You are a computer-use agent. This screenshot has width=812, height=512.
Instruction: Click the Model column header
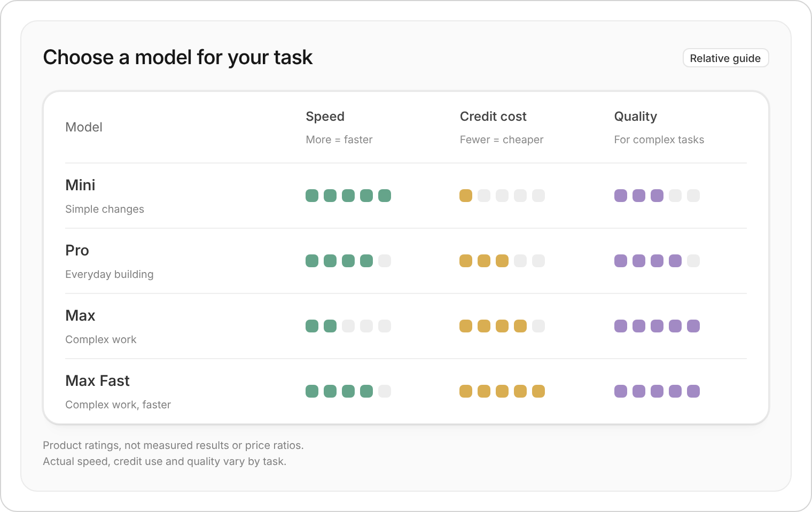[x=84, y=127]
